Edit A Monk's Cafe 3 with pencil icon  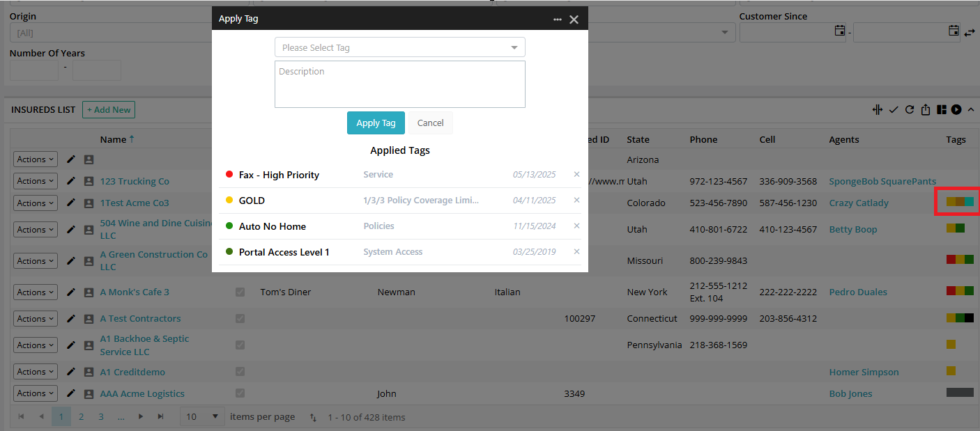pyautogui.click(x=70, y=292)
